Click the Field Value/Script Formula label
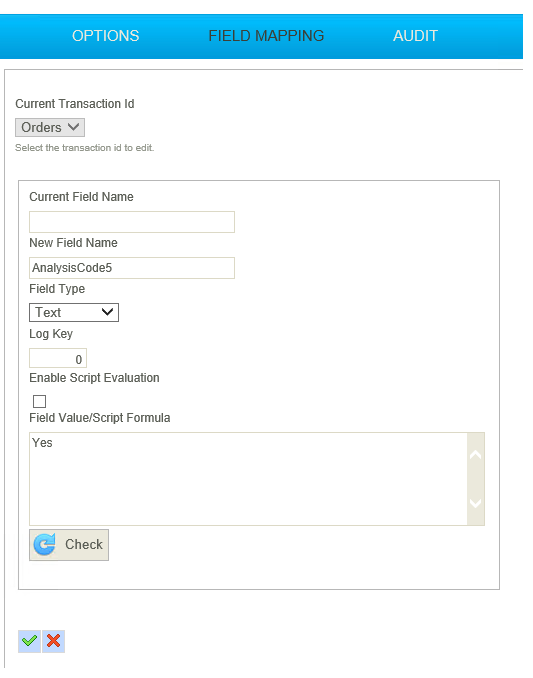 pos(100,418)
